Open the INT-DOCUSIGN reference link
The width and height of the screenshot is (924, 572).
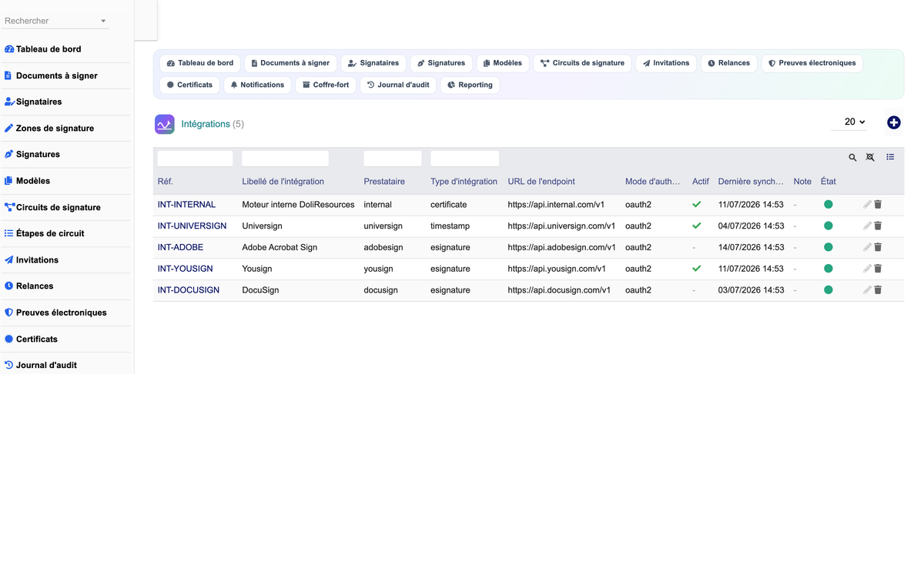click(189, 290)
